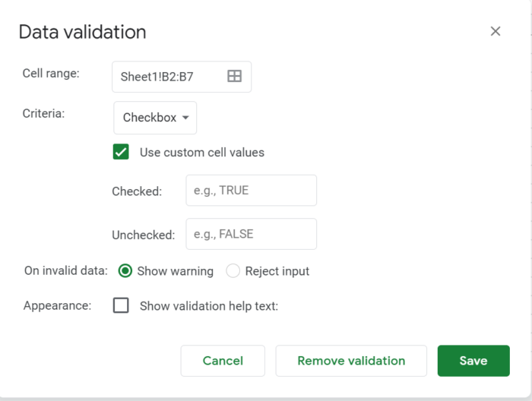This screenshot has width=532, height=401.
Task: Select the Show warning radio button
Action: (x=125, y=271)
